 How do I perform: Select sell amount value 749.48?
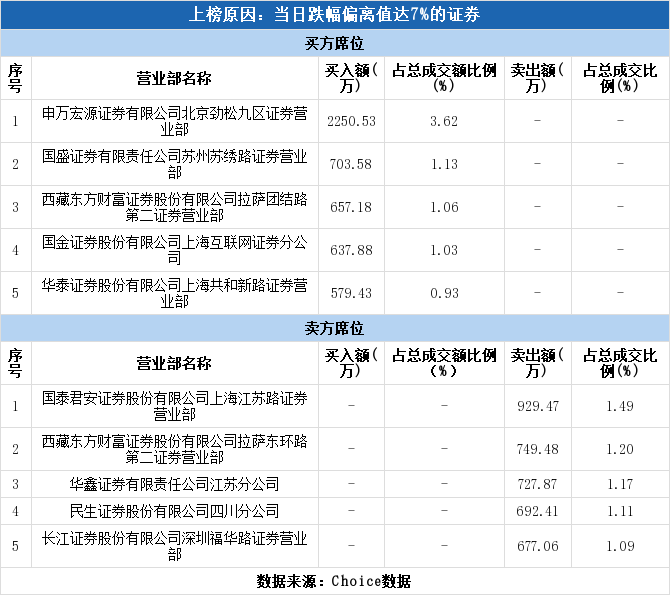point(538,449)
